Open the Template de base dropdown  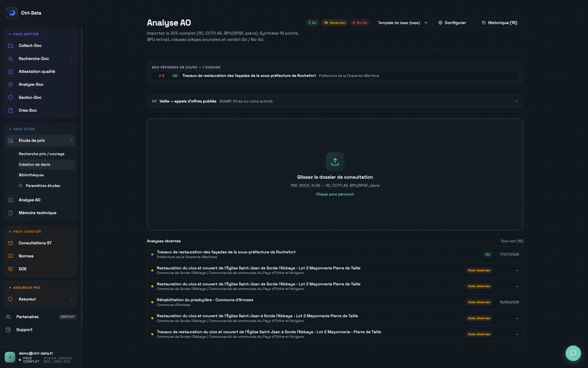(x=401, y=23)
